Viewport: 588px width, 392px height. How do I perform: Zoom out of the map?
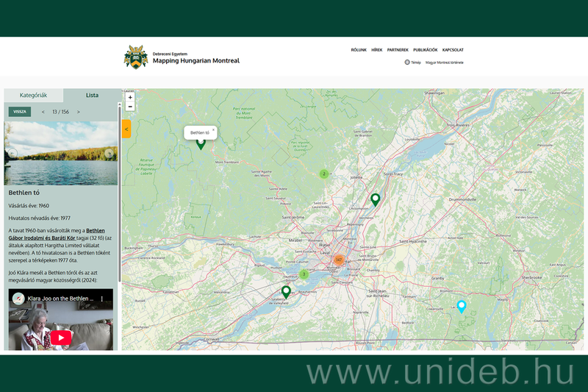point(130,107)
